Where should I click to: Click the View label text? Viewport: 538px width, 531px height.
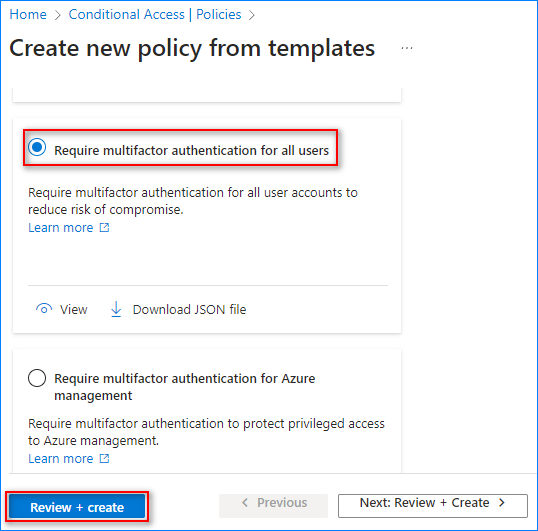coord(73,309)
